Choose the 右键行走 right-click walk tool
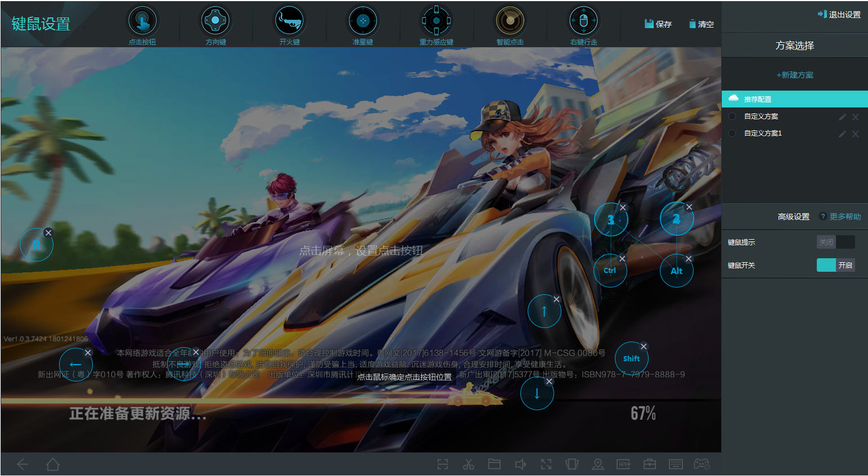The image size is (868, 476). pyautogui.click(x=583, y=22)
